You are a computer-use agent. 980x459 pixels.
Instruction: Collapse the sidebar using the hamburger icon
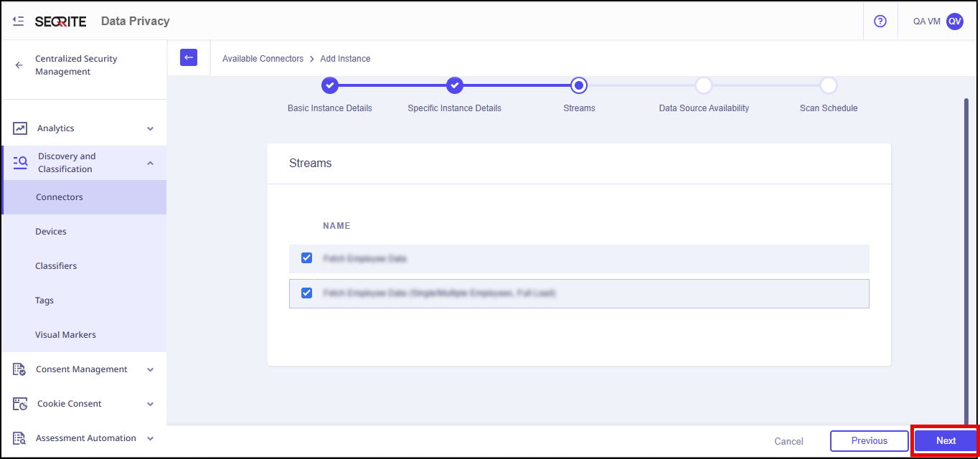pos(19,22)
